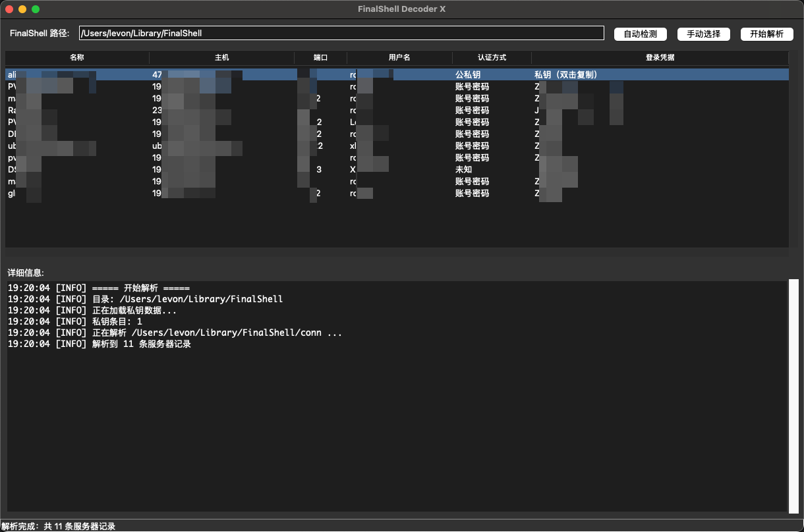Screen dimensions: 804x532
Task: Sort by the 主机 column header
Action: (x=222, y=57)
